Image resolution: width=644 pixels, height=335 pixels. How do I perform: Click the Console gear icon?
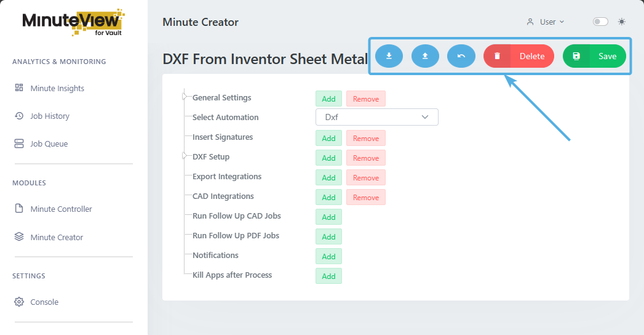pos(19,302)
